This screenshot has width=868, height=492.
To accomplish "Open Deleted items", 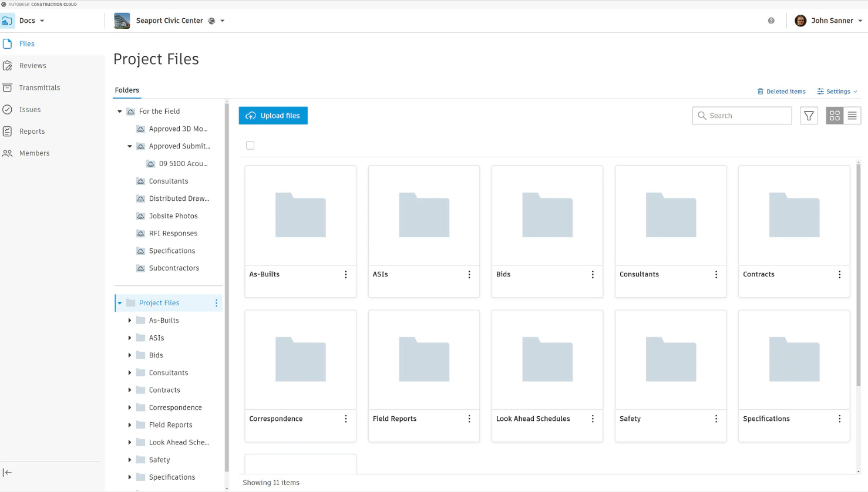I will pyautogui.click(x=782, y=91).
